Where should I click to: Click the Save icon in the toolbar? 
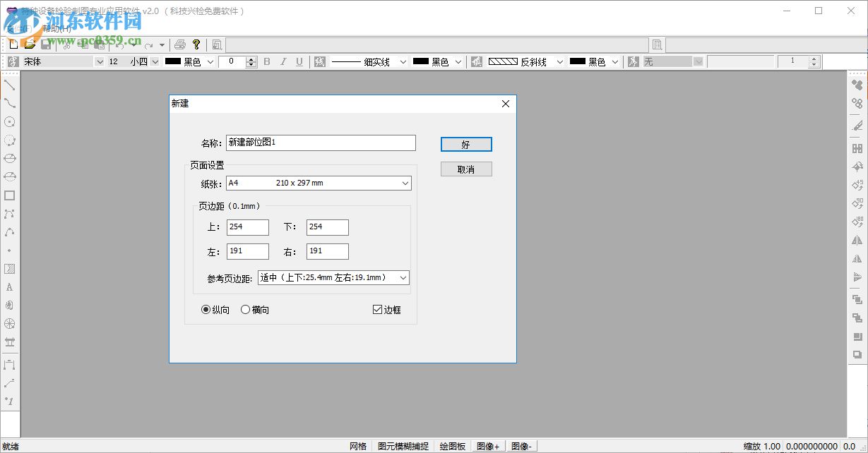(45, 44)
